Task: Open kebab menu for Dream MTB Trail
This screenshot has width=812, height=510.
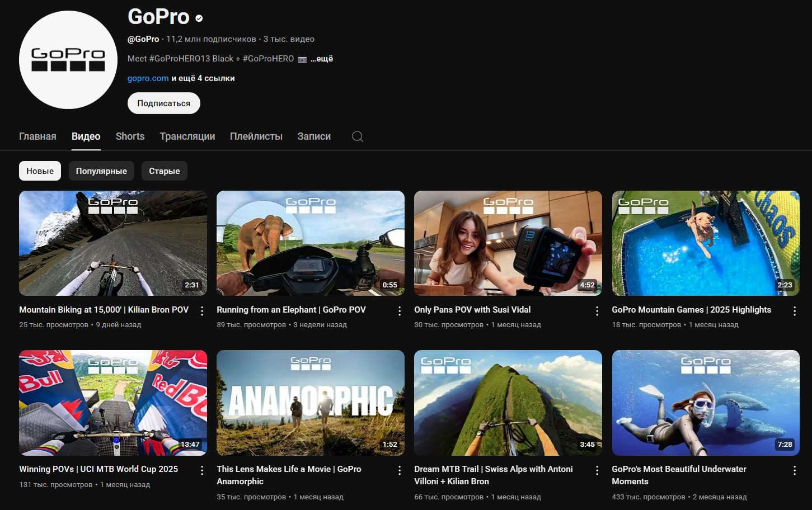Action: point(597,470)
